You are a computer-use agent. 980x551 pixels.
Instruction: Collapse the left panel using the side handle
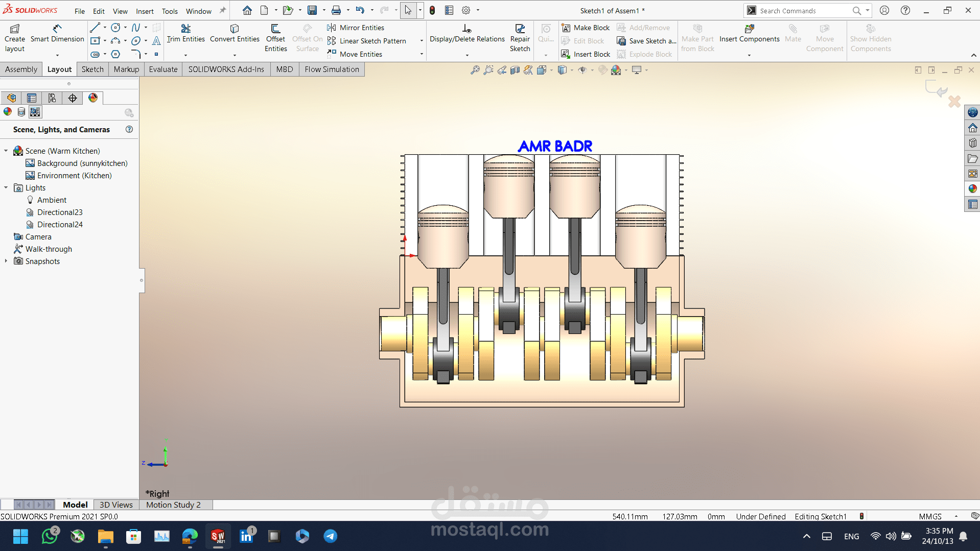click(x=142, y=280)
